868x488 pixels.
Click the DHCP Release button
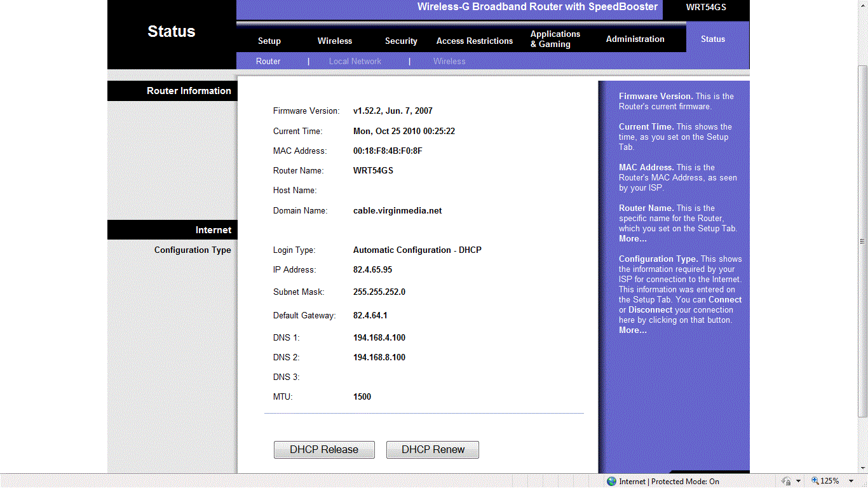(324, 449)
